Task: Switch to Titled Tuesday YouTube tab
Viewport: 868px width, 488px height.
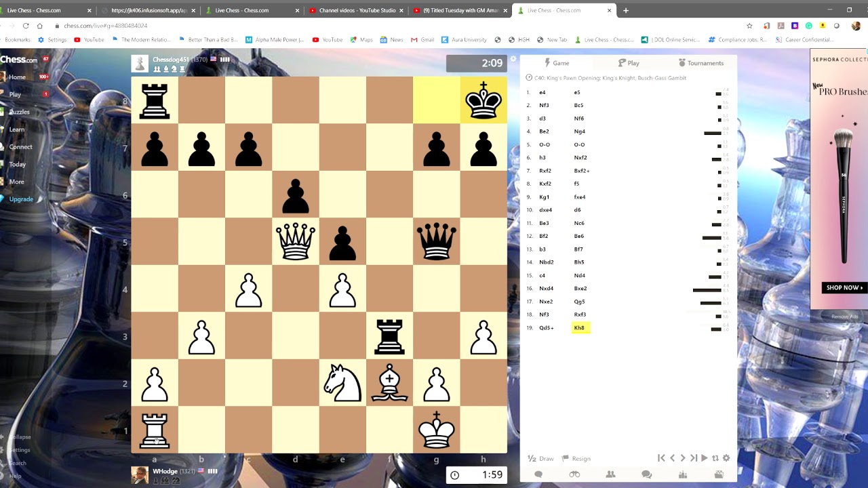Action: (x=461, y=10)
